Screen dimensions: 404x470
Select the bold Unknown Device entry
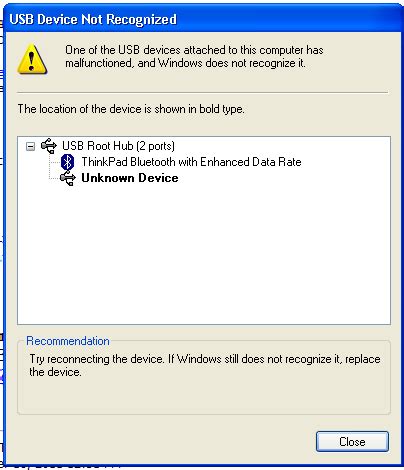(x=130, y=178)
